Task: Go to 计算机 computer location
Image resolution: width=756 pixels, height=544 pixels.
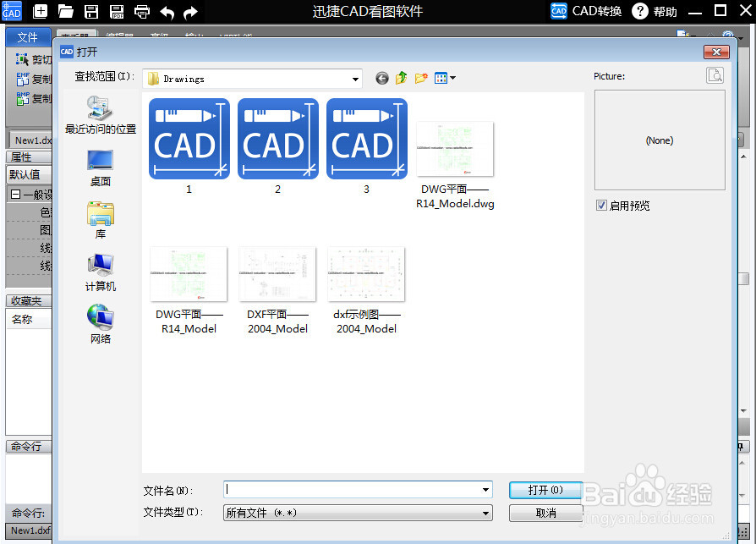Action: 101,273
